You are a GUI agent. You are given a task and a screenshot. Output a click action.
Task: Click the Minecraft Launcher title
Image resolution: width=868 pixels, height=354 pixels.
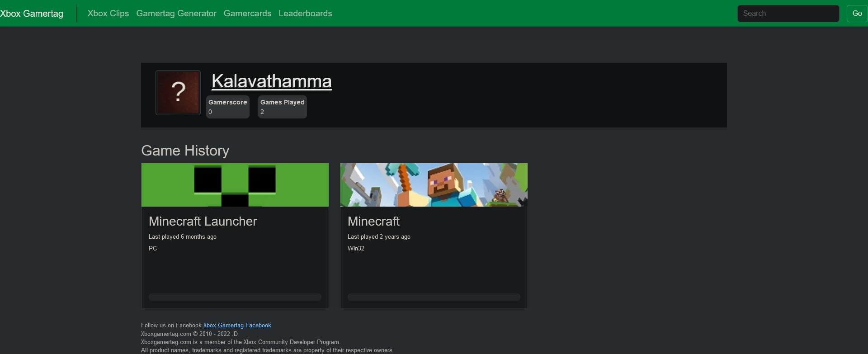(x=203, y=221)
